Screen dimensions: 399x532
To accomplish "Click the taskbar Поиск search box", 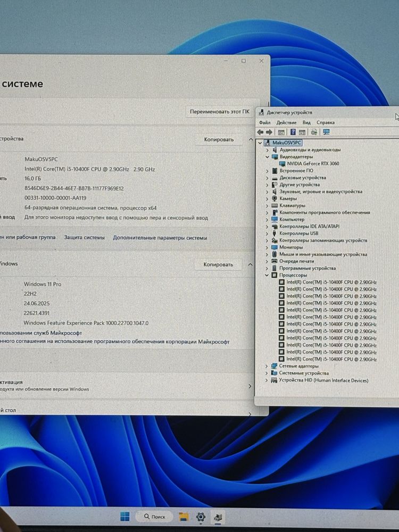I will (154, 517).
